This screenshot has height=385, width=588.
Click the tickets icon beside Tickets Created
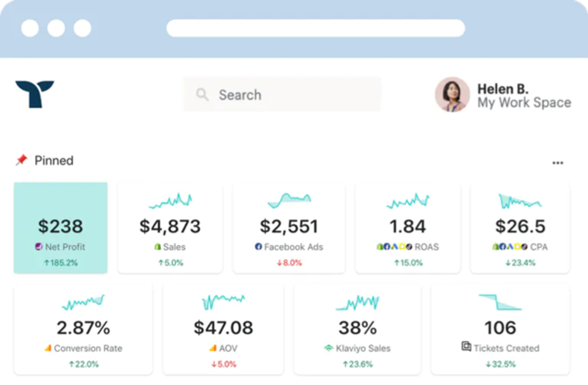point(466,346)
